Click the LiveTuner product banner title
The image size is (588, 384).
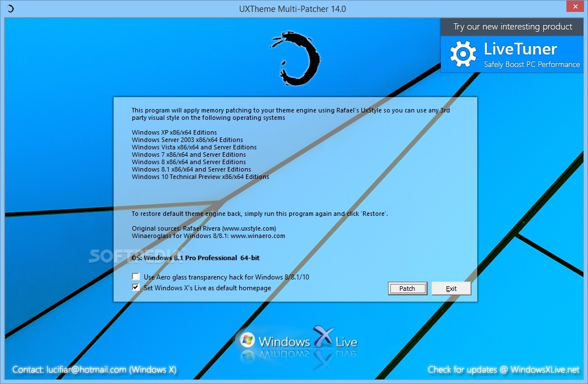pyautogui.click(x=520, y=49)
